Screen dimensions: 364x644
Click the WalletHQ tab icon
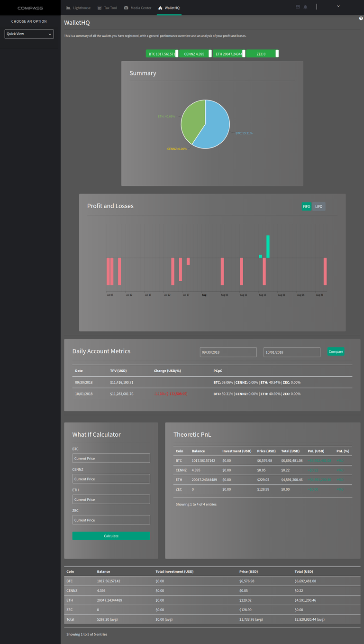tap(160, 8)
